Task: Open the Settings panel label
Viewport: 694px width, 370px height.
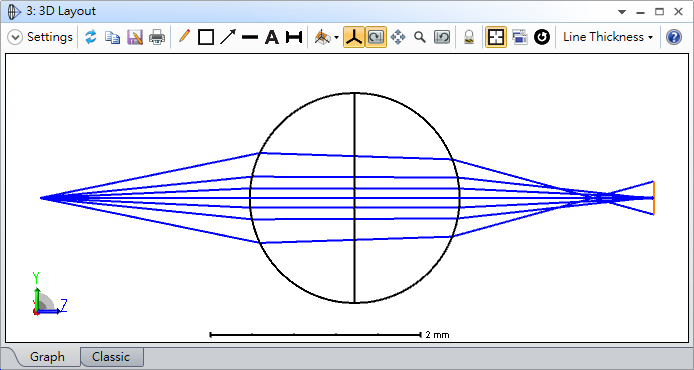Action: tap(50, 37)
